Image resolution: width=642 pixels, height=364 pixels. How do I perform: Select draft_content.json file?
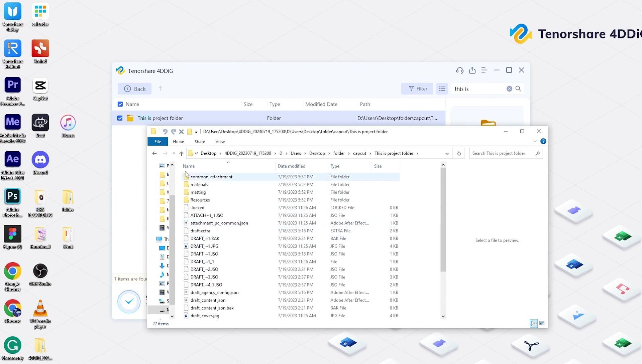[x=291, y=300]
